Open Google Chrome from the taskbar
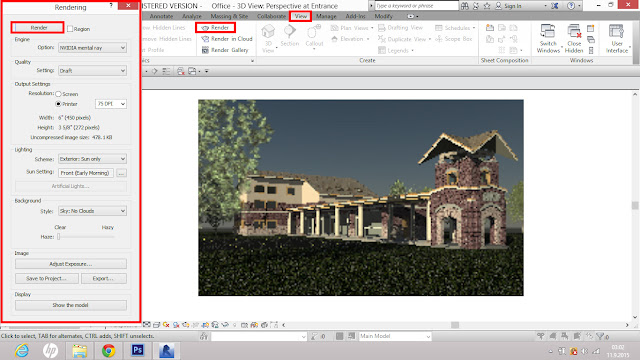 click(109, 350)
